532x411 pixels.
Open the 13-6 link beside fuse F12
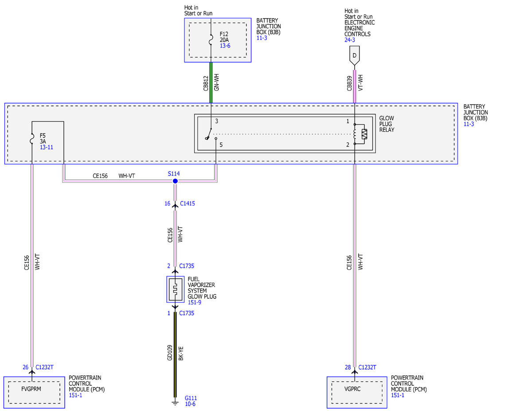coord(225,46)
